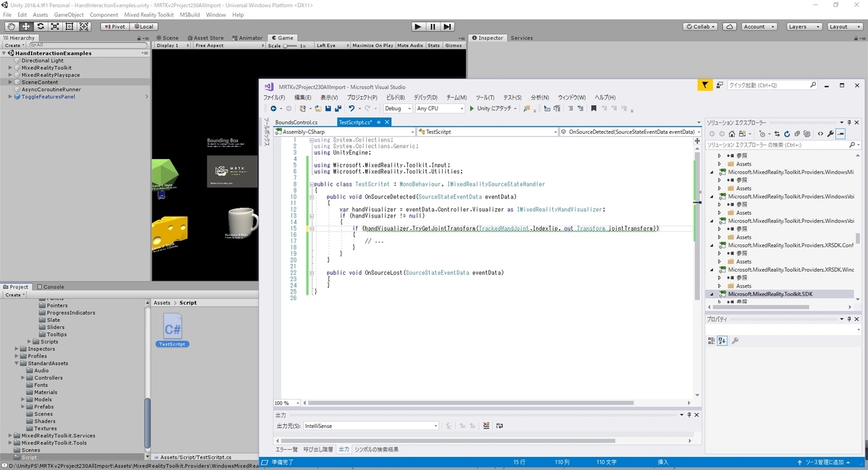Toggle Local handle rotation in Unity

[x=142, y=27]
